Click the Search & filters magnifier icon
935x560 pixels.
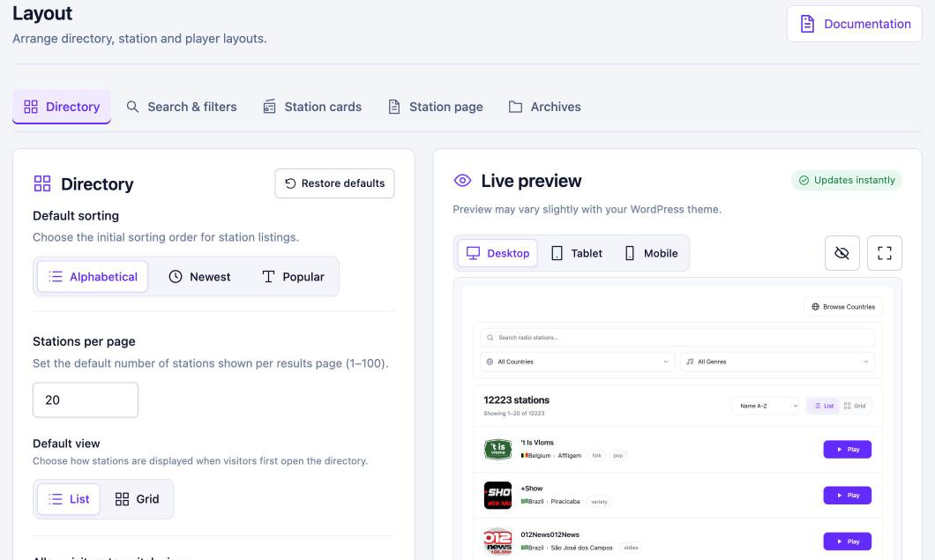coord(132,107)
